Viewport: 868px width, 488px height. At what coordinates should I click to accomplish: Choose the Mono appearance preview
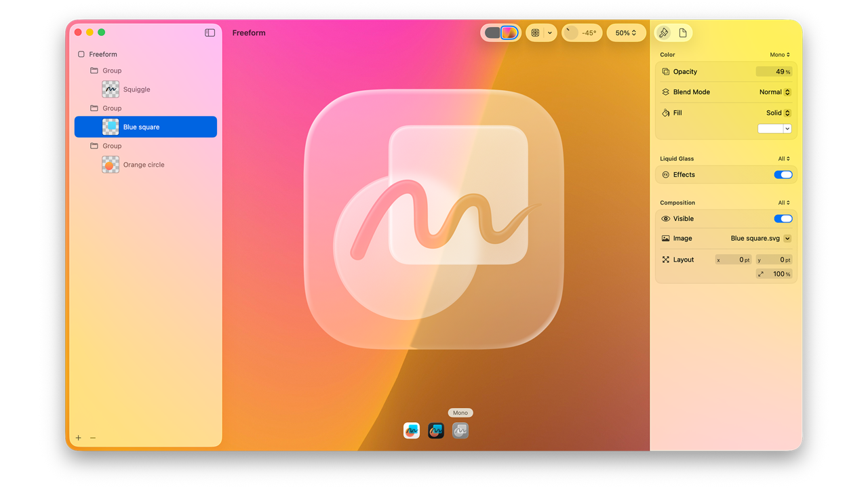pos(460,430)
